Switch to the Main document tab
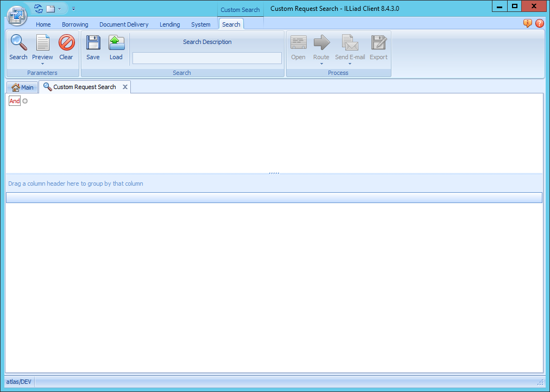Image resolution: width=550 pixels, height=392 pixels. (x=22, y=87)
